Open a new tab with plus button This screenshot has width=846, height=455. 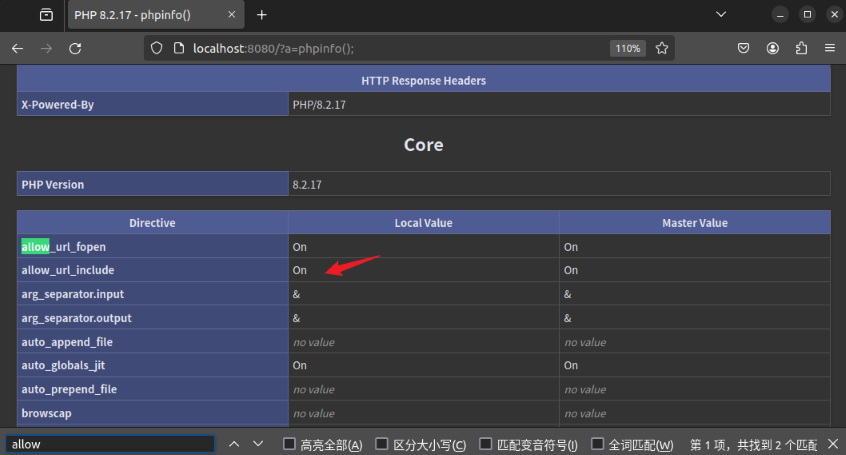coord(262,15)
